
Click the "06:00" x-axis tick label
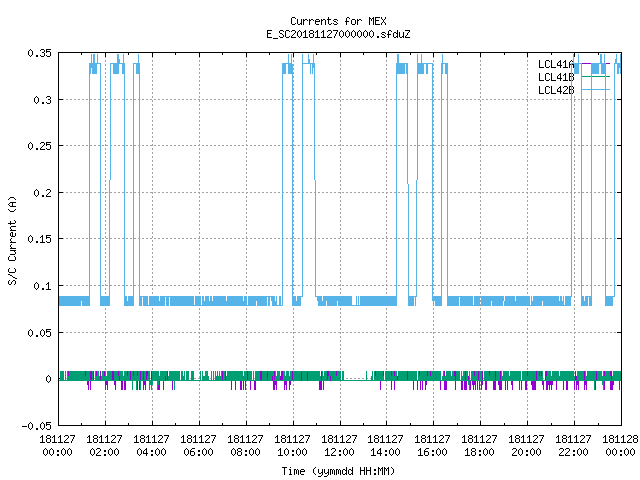(198, 452)
